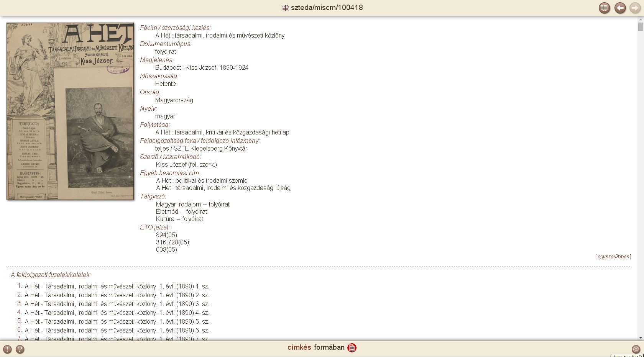Click ETO code '008(05)'

click(x=166, y=249)
